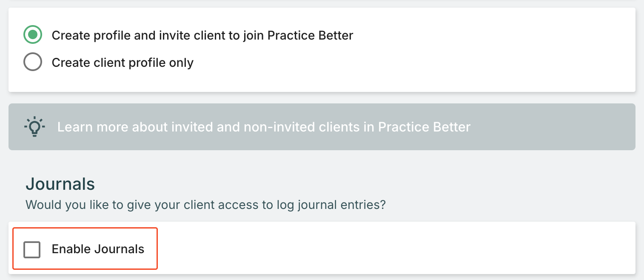Open the invited and non-invited clients link
Viewport: 644px width, 280px height.
point(264,127)
